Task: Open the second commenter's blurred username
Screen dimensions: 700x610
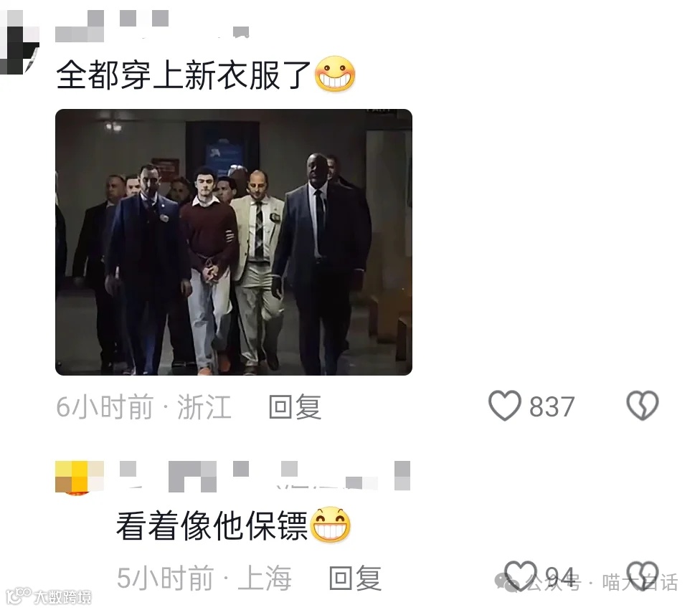Action: 265,476
